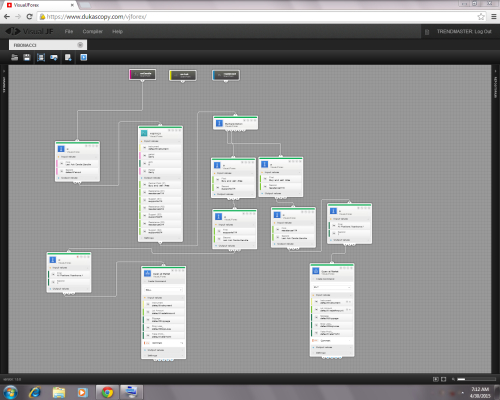
Task: Click the fit-to-screen selection frame toolbar icon
Action: click(x=41, y=58)
